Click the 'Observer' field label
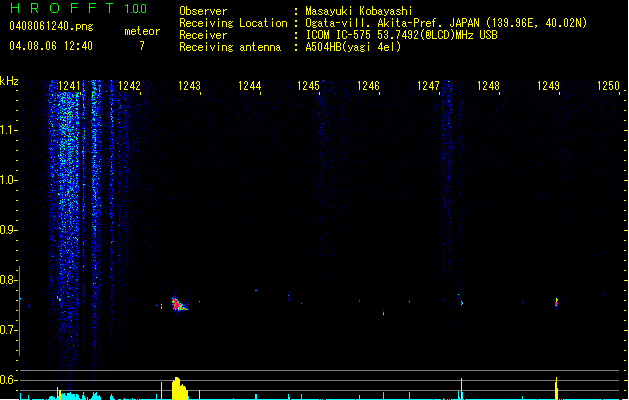 click(x=203, y=11)
